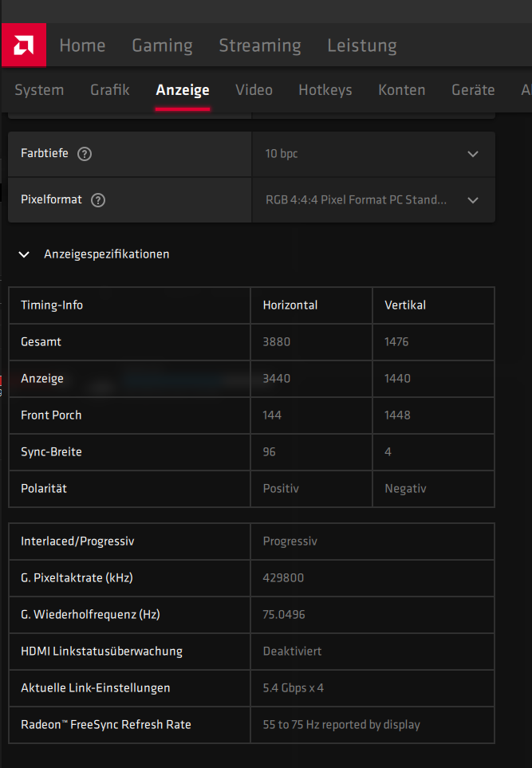Screen dimensions: 532x768
Task: Select the Leistung tab
Action: tap(362, 45)
